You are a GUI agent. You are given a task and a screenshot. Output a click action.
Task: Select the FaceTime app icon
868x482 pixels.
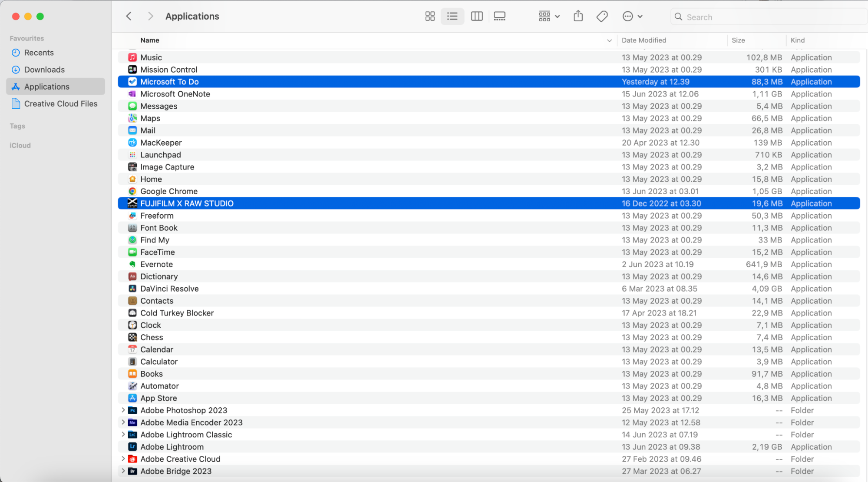point(132,252)
